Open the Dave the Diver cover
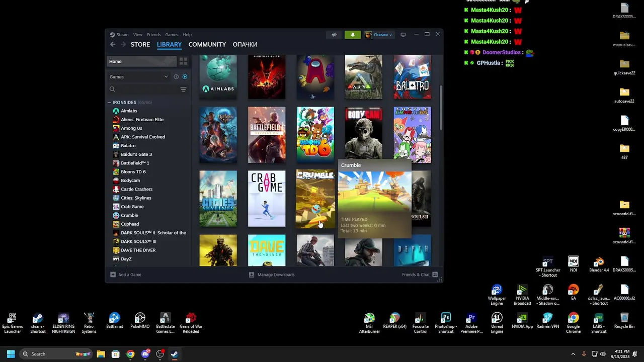Image resolution: width=644 pixels, height=362 pixels. (x=267, y=250)
